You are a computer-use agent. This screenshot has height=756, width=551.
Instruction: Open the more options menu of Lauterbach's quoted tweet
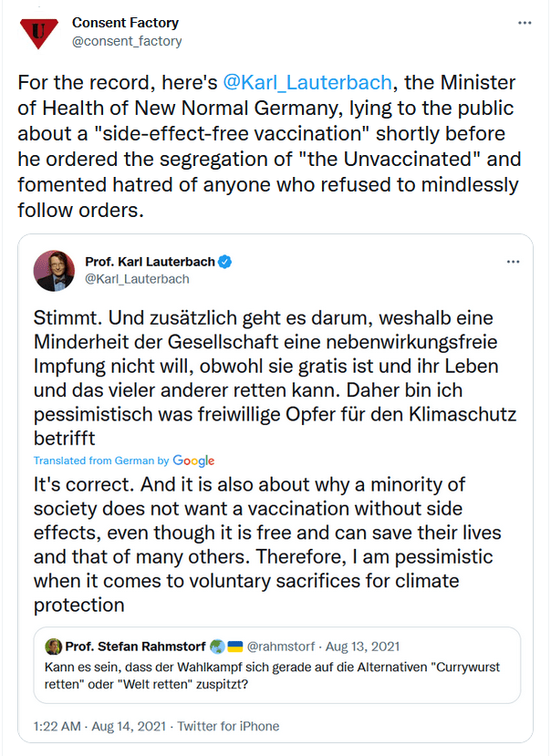(513, 262)
